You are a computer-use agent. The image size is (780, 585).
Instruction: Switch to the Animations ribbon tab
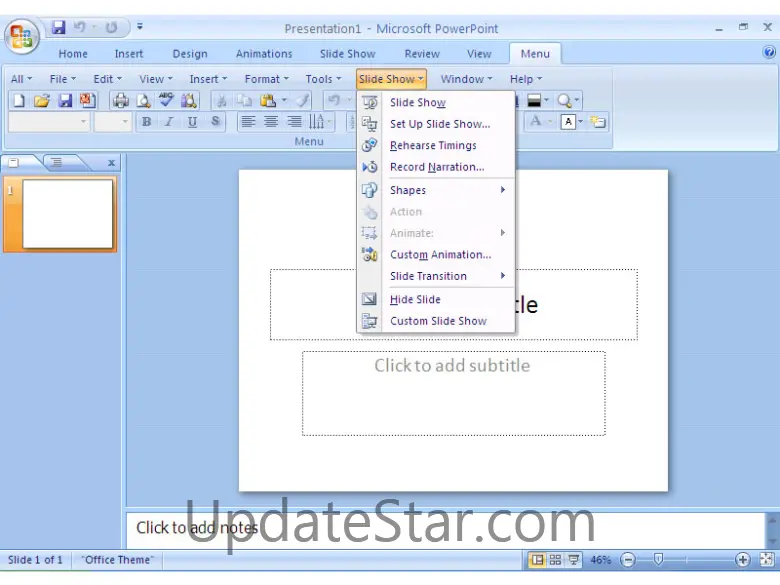[264, 54]
